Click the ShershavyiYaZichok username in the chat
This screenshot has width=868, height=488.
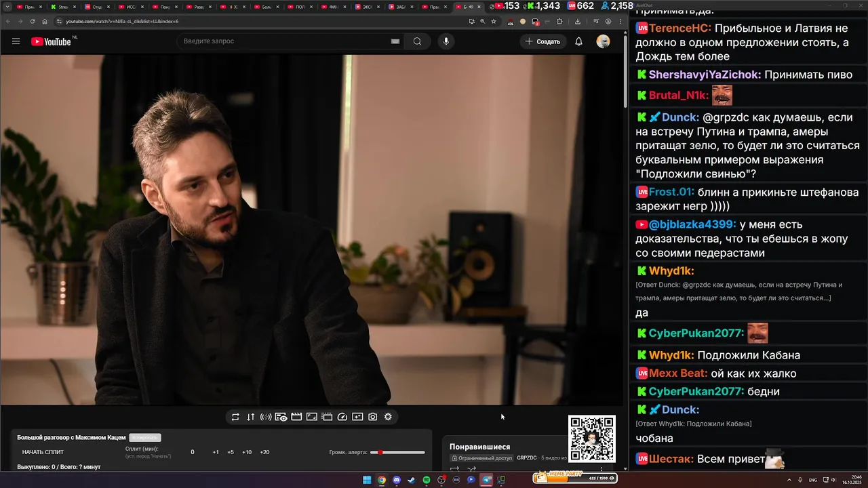(705, 75)
